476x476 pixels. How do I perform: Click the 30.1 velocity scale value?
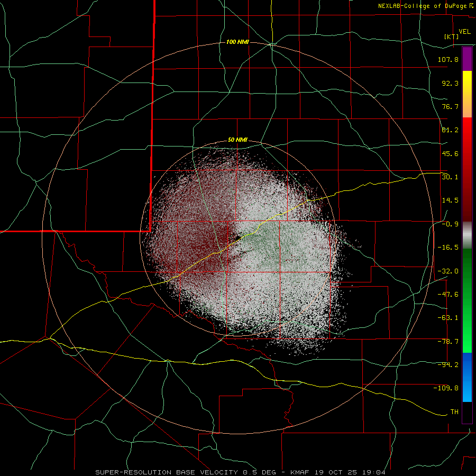click(450, 177)
